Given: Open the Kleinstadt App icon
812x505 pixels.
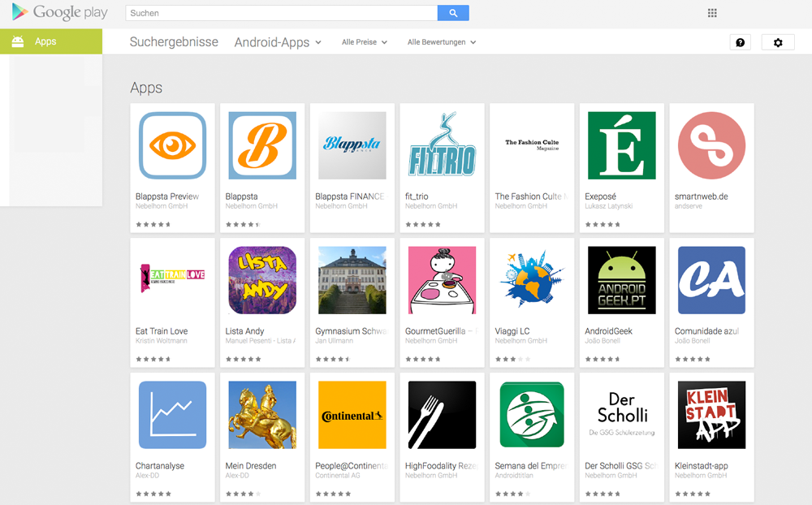Looking at the screenshot, I should pos(711,415).
